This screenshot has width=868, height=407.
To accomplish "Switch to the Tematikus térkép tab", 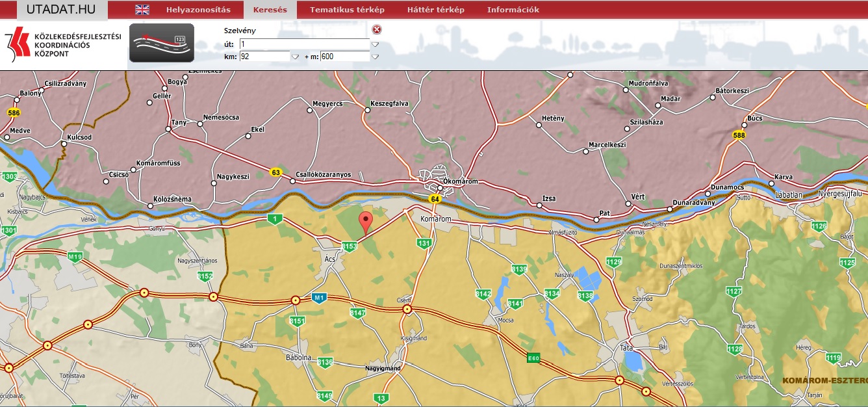I will point(347,10).
